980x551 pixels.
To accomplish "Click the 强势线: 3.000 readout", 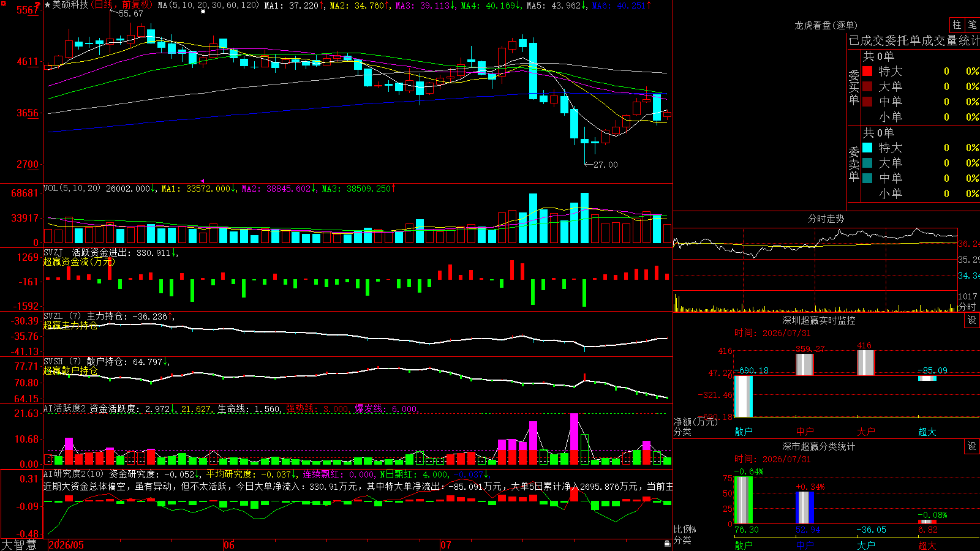I will pyautogui.click(x=318, y=409).
